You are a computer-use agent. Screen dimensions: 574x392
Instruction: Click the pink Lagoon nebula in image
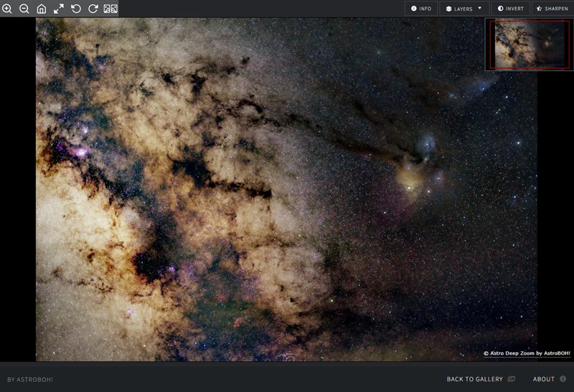click(x=79, y=152)
